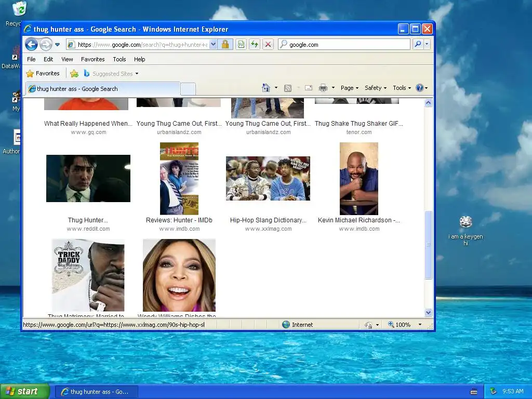
Task: Expand the zoom level dropdown arrow
Action: click(x=420, y=325)
